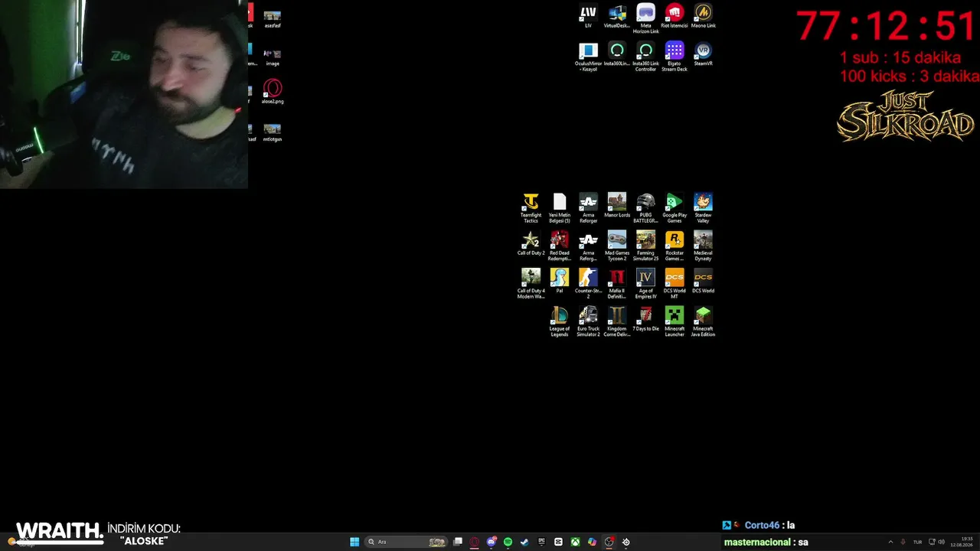This screenshot has height=551, width=980.
Task: Open Kingdom Come Deliverance shortcut
Action: [617, 322]
